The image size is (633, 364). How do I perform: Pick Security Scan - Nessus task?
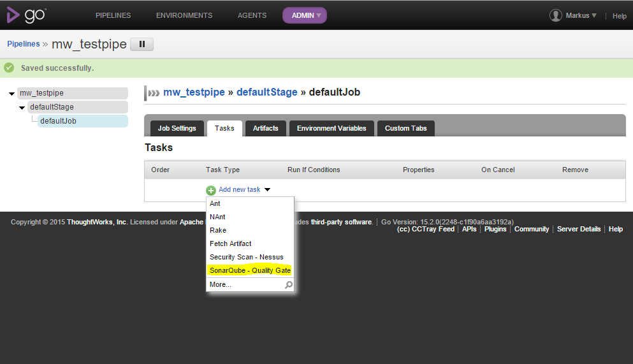click(x=250, y=257)
